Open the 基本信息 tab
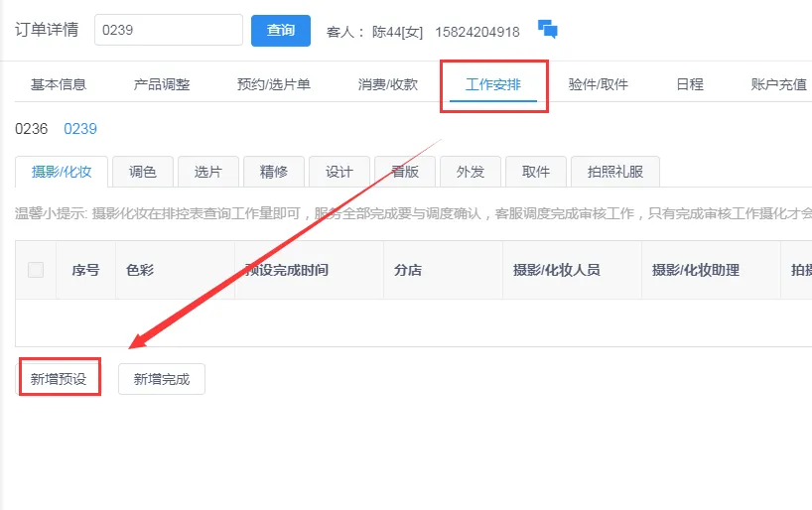812x510 pixels. point(59,84)
